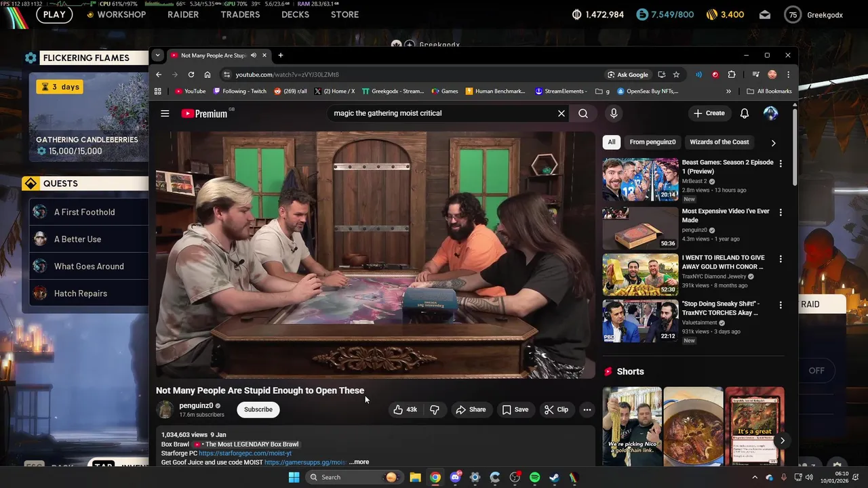Image resolution: width=868 pixels, height=488 pixels.
Task: Bookmark this page with star icon
Action: (676, 75)
